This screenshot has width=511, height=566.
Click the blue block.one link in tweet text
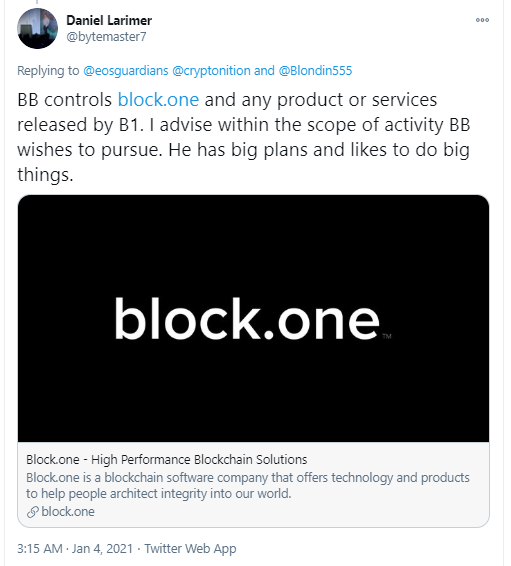158,100
